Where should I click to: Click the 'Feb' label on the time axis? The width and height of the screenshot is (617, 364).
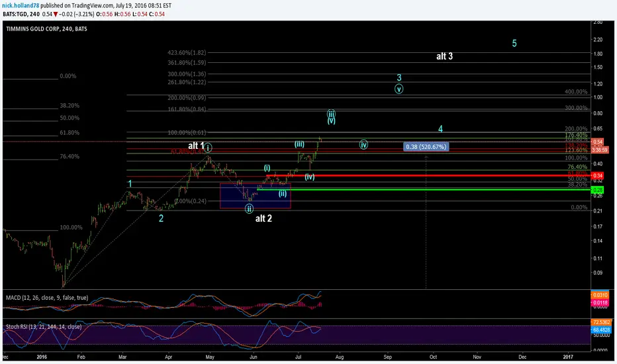click(x=81, y=357)
